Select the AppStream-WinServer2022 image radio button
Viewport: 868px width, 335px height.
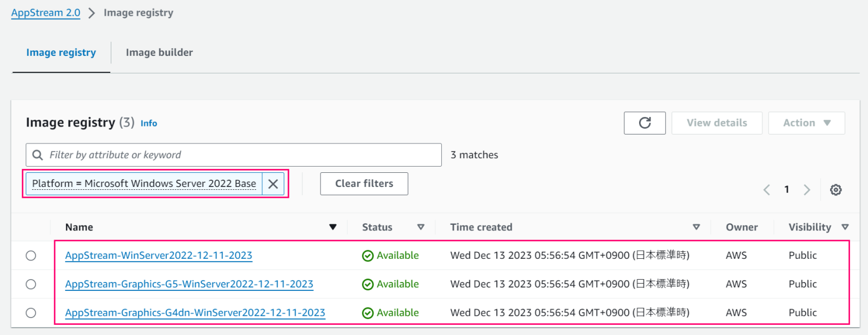pos(31,255)
